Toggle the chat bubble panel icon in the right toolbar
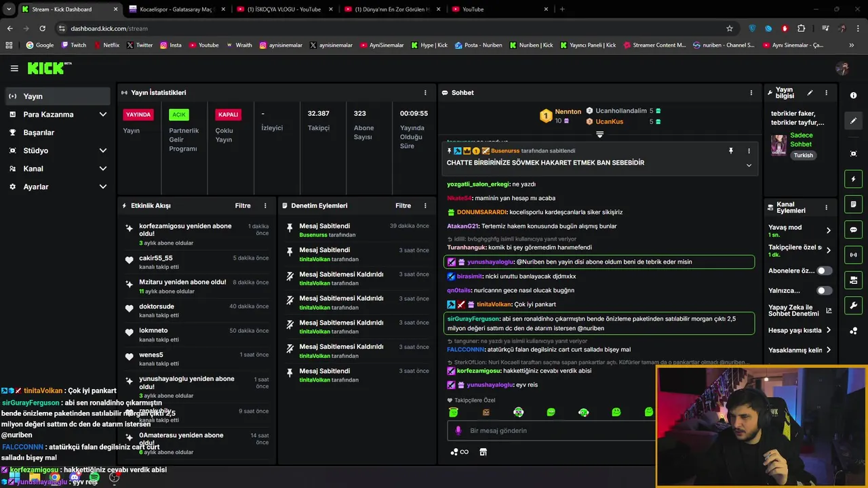 click(x=853, y=230)
